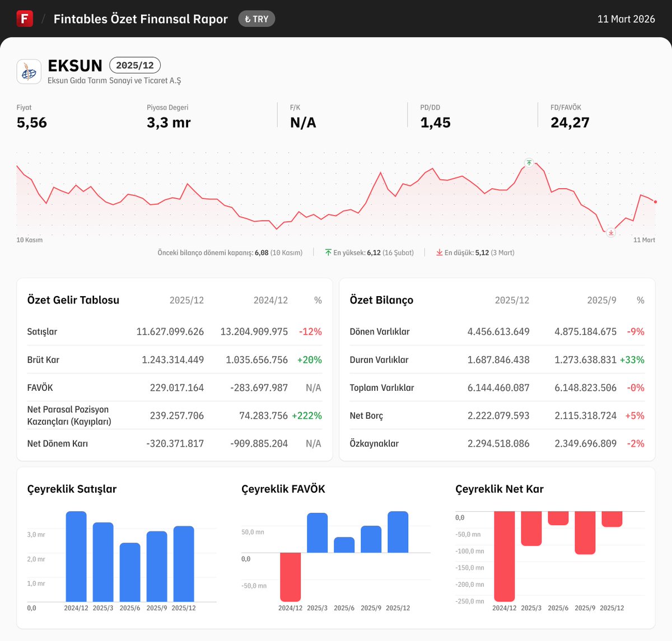Click the 10 Kasım chart start label

point(30,240)
